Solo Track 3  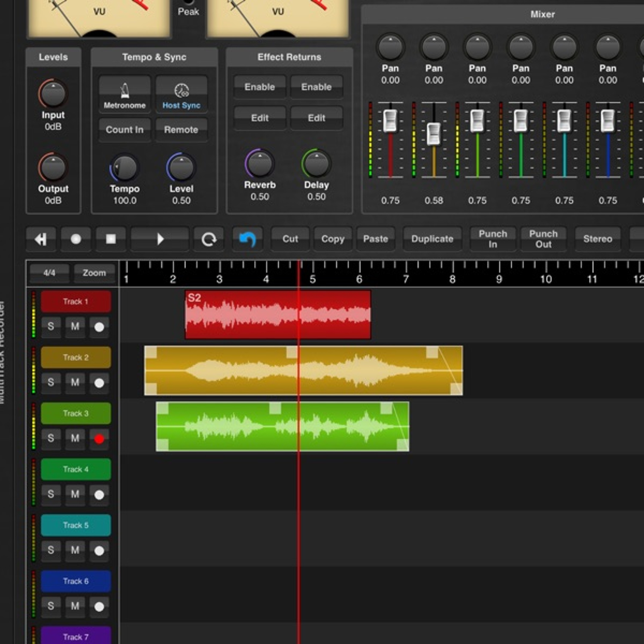click(x=51, y=439)
